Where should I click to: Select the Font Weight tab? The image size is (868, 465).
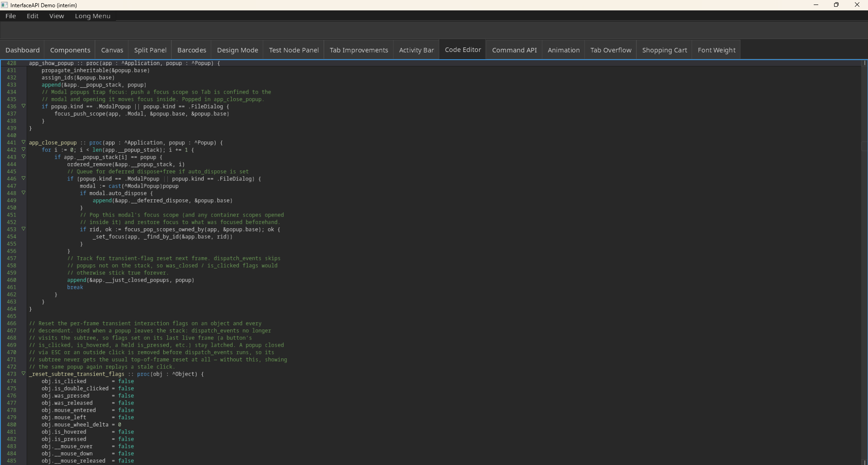pyautogui.click(x=716, y=50)
